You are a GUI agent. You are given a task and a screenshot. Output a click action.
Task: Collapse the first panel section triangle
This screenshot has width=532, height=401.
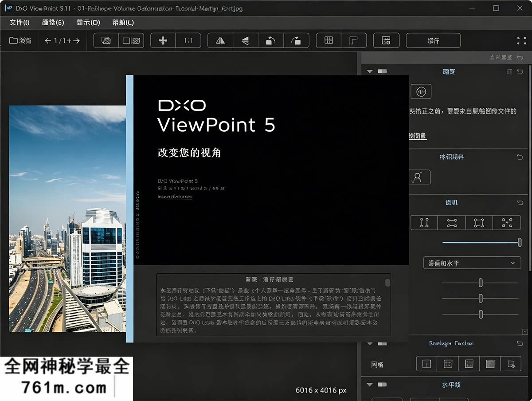370,71
